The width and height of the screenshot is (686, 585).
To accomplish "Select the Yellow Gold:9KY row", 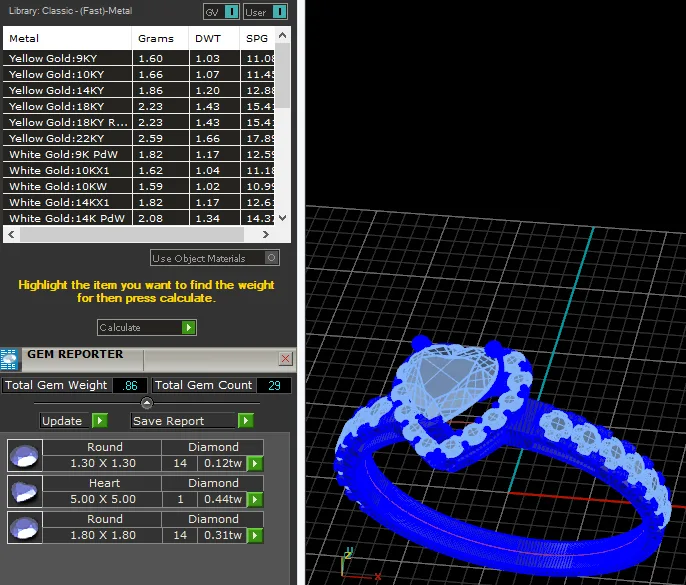I will tap(139, 58).
